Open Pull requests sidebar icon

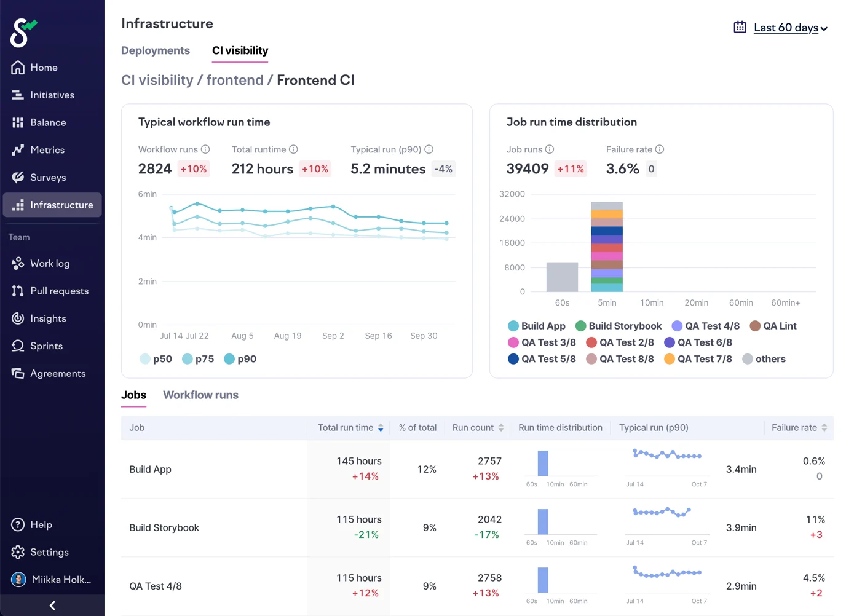[18, 291]
